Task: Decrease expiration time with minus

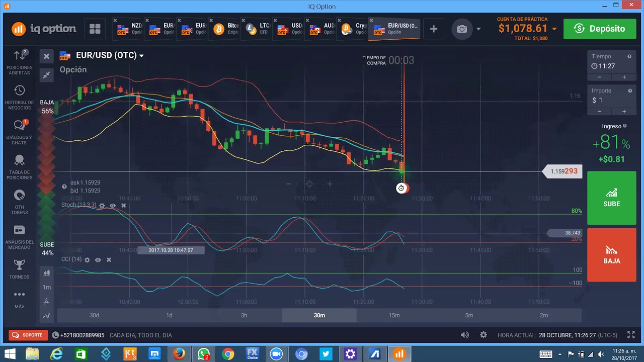Action: (x=599, y=77)
